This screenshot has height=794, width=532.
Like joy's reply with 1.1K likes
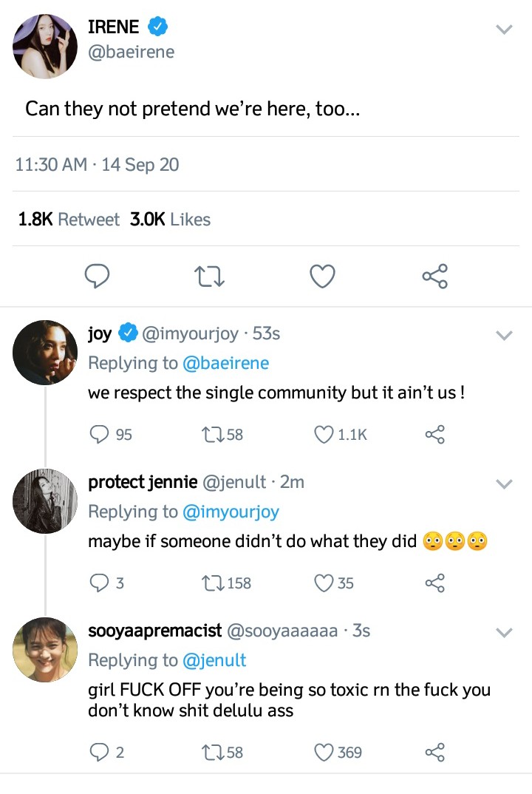click(324, 435)
